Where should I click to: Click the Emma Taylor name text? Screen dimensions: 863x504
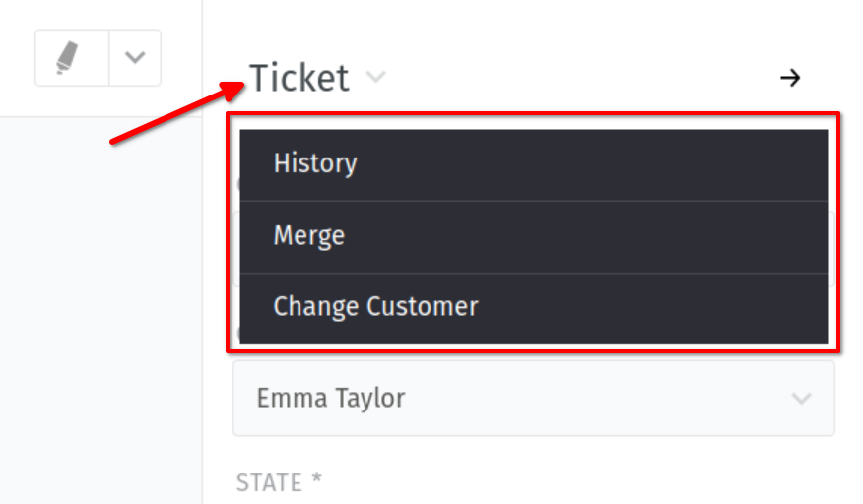pyautogui.click(x=330, y=398)
